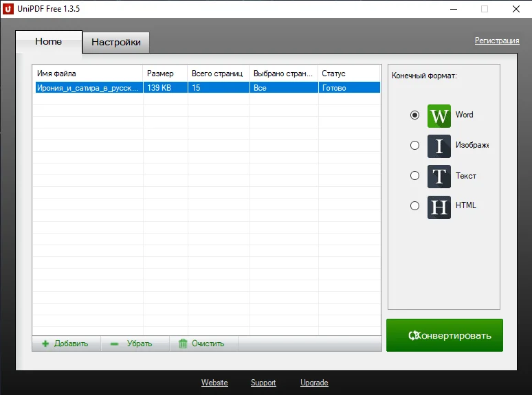
Task: Click the Изображе format label
Action: (472, 145)
